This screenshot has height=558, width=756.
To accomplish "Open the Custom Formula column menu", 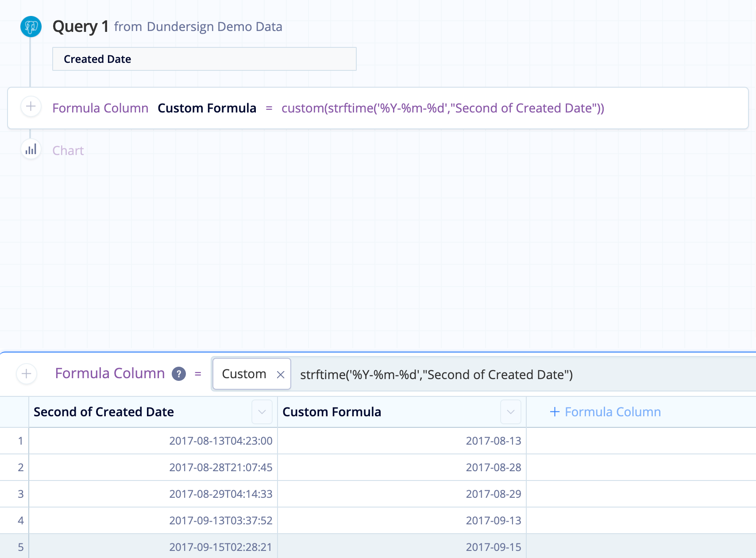I will (510, 412).
